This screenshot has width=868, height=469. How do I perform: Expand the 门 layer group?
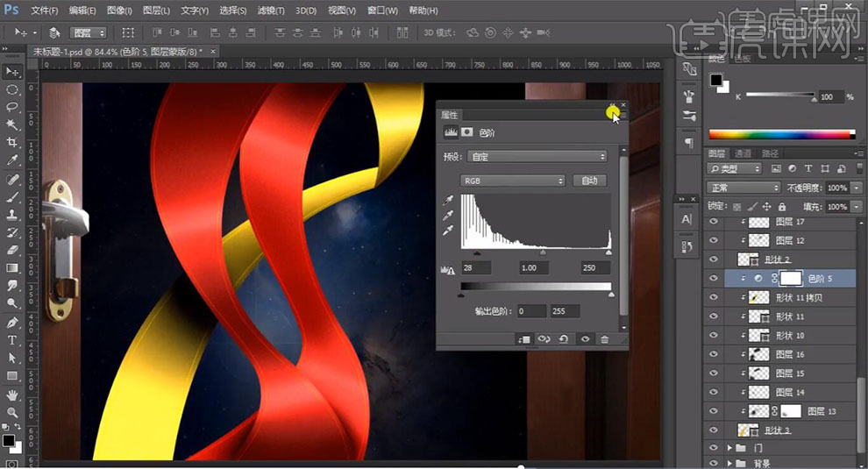(x=730, y=448)
